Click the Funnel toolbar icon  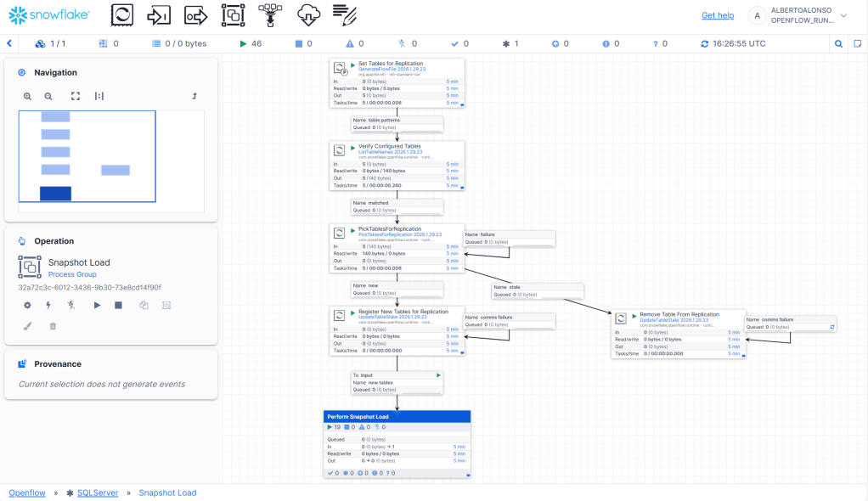coord(270,14)
